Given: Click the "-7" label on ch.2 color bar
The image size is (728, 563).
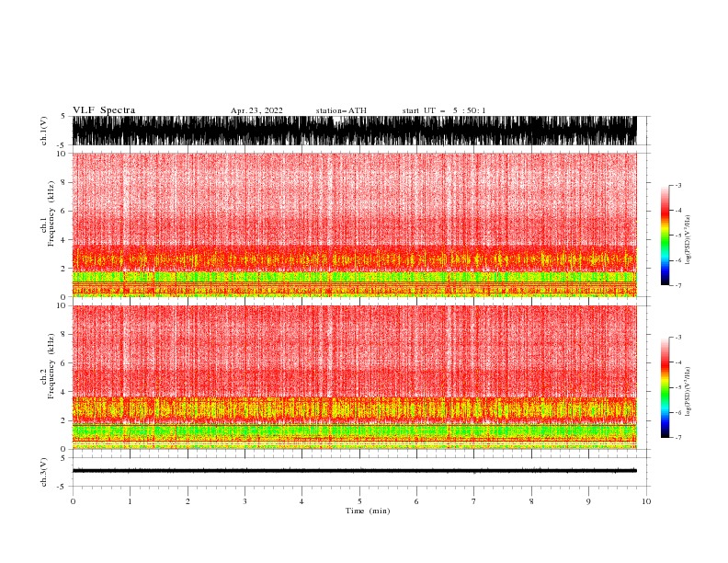Looking at the screenshot, I should (x=678, y=438).
